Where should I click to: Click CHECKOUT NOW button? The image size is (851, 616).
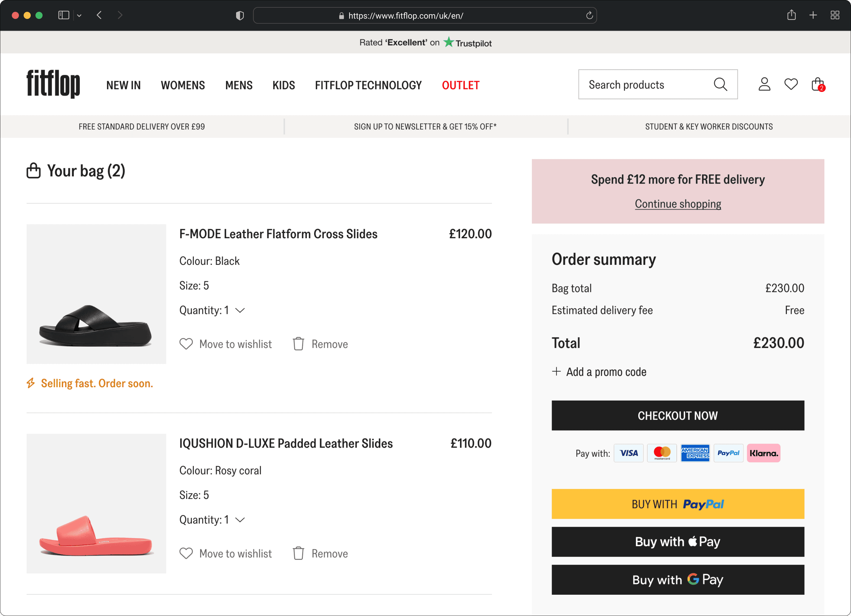pyautogui.click(x=678, y=415)
